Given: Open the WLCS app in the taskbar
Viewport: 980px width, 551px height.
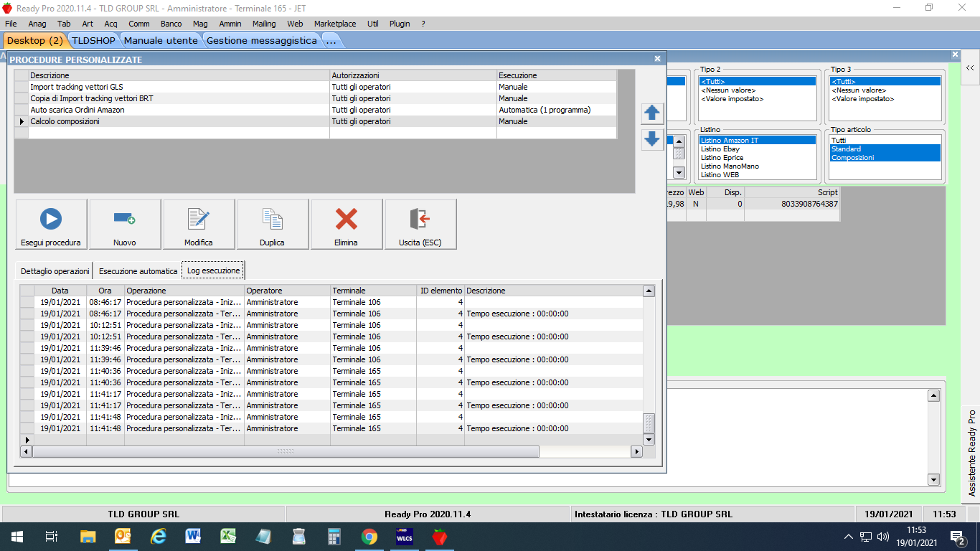Looking at the screenshot, I should (404, 536).
